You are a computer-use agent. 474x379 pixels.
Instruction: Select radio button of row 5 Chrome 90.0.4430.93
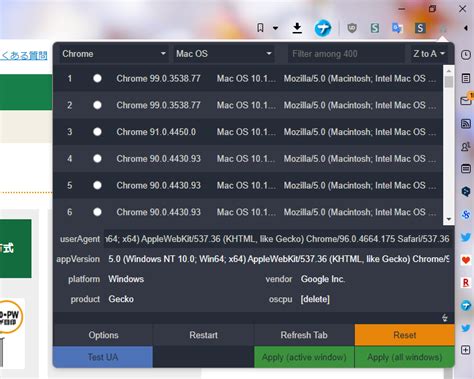point(97,185)
